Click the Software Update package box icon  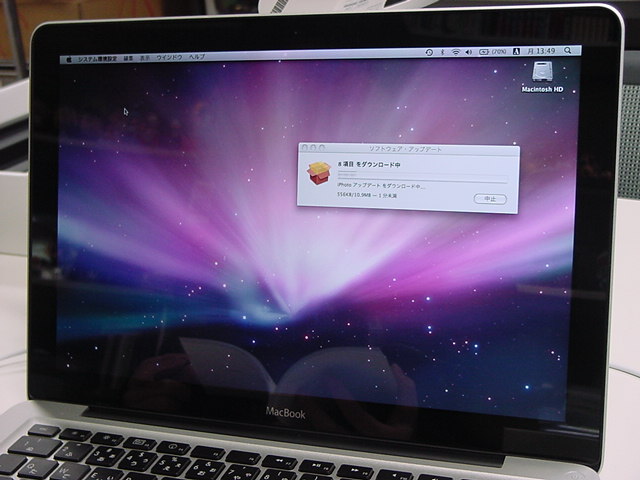click(x=319, y=173)
